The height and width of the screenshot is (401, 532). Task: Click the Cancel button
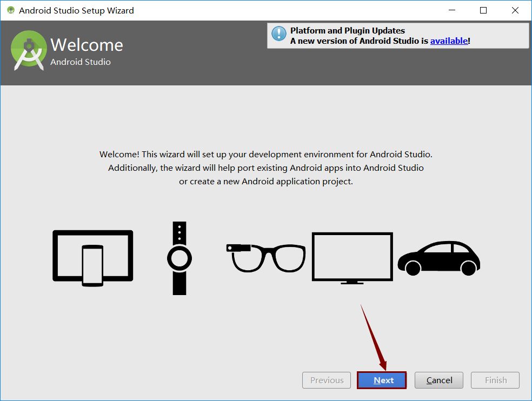(439, 380)
